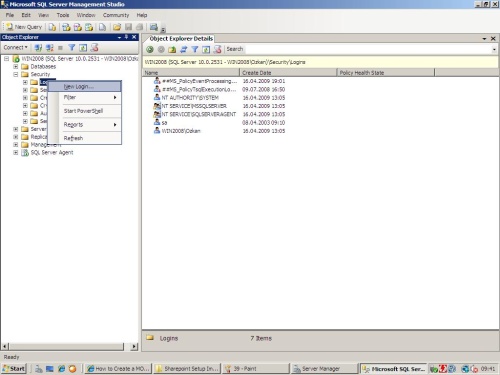Image resolution: width=500 pixels, height=375 pixels.
Task: Click the Disconnect icon in Object Explorer
Action: coord(50,48)
